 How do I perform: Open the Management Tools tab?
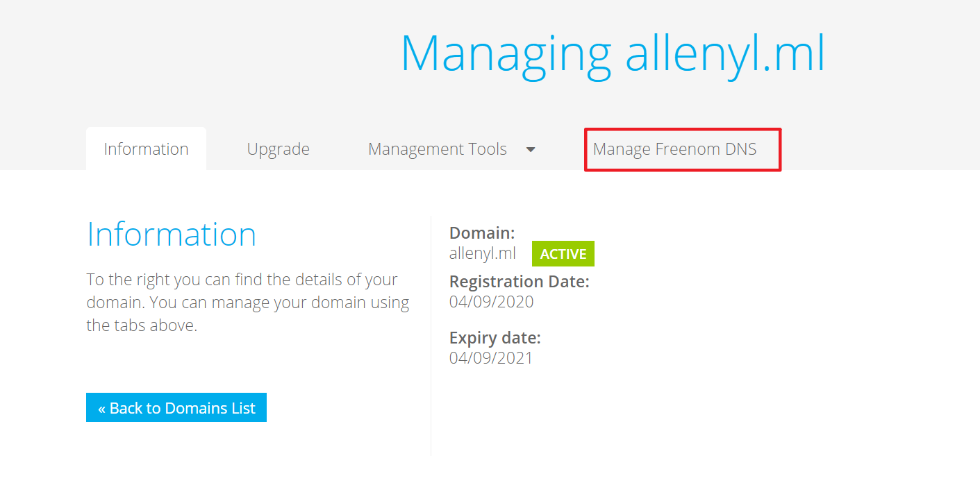pyautogui.click(x=438, y=149)
